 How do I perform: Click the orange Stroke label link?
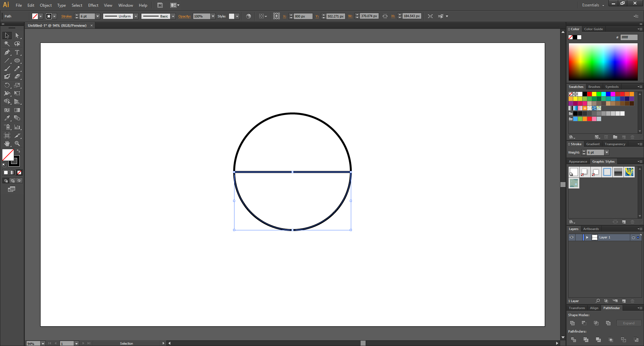tap(66, 16)
